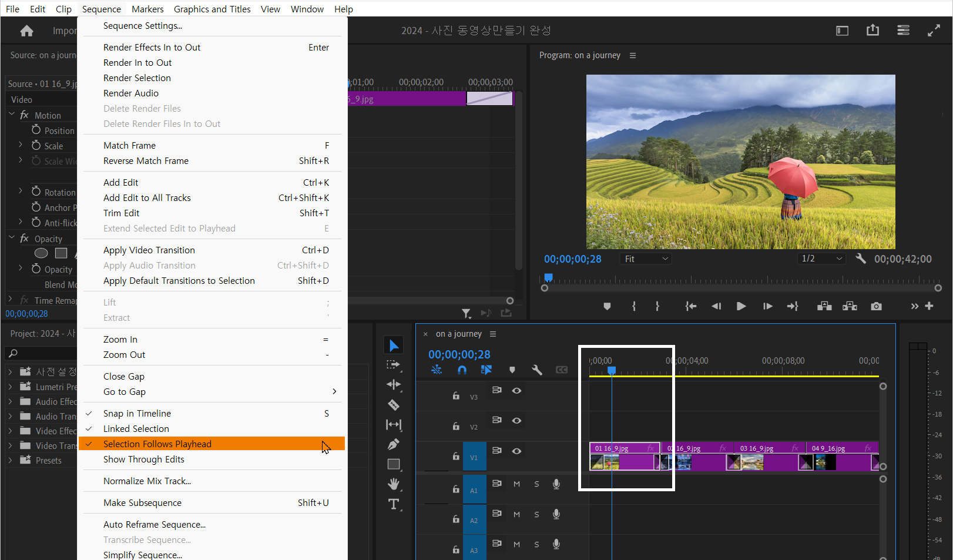
Task: Select the Hand tool
Action: [x=394, y=484]
